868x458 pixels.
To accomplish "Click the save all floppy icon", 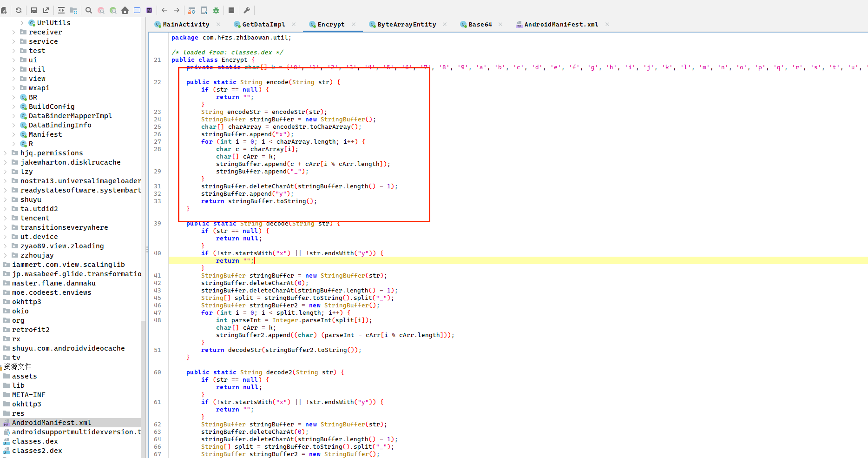I will 34,10.
